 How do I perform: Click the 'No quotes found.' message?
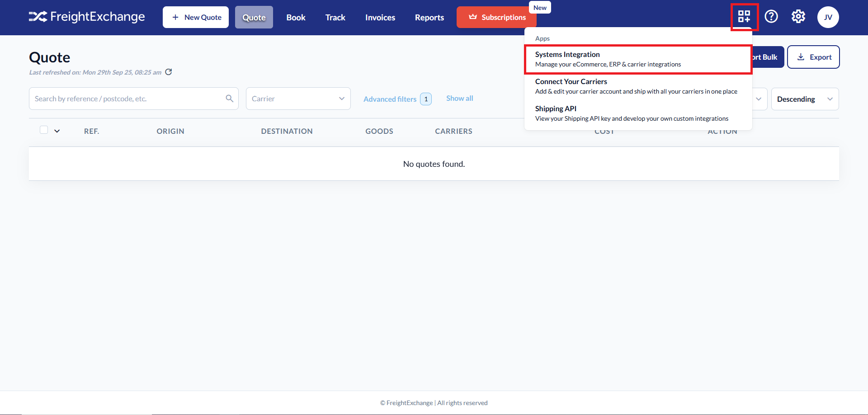tap(434, 164)
